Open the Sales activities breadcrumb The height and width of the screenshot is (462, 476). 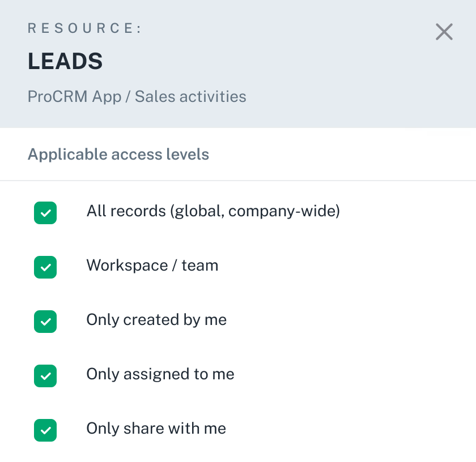click(190, 96)
